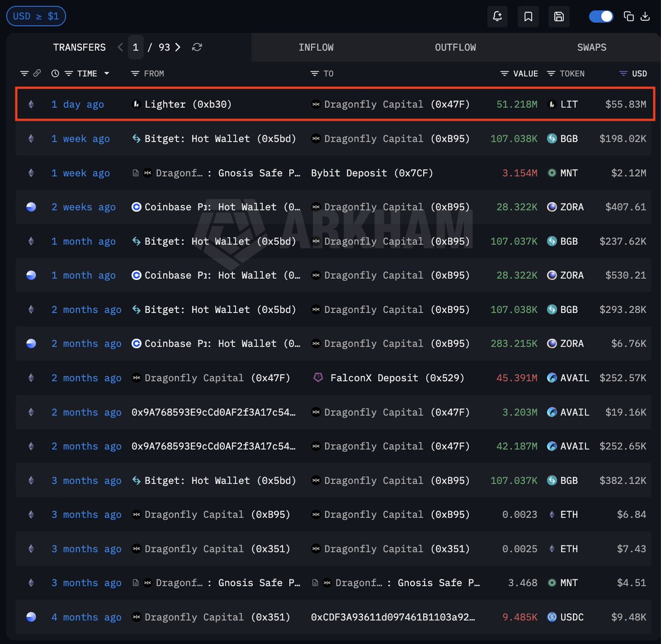
Task: Go to previous transfers page arrow
Action: 120,47
